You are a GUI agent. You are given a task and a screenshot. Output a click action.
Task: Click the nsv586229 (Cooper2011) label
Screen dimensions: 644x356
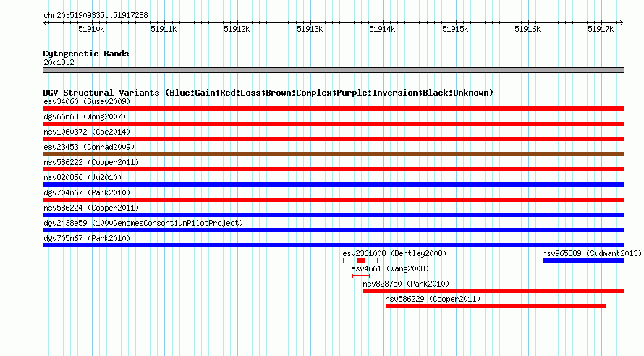coord(433,299)
